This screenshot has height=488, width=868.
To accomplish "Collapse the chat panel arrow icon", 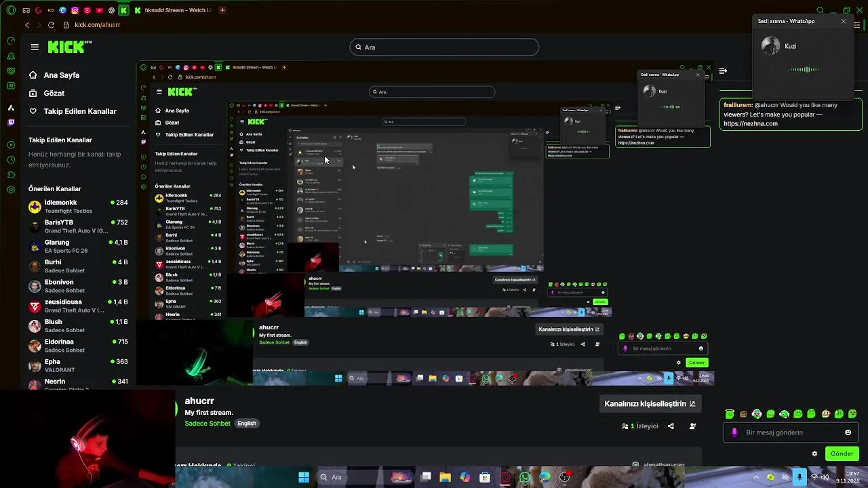I will 723,70.
